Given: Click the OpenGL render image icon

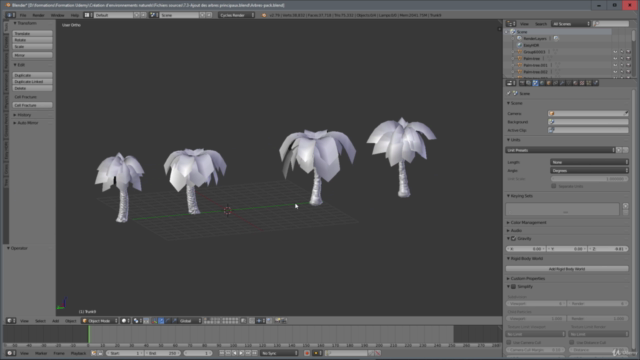Looking at the screenshot, I should pyautogui.click(x=278, y=321).
